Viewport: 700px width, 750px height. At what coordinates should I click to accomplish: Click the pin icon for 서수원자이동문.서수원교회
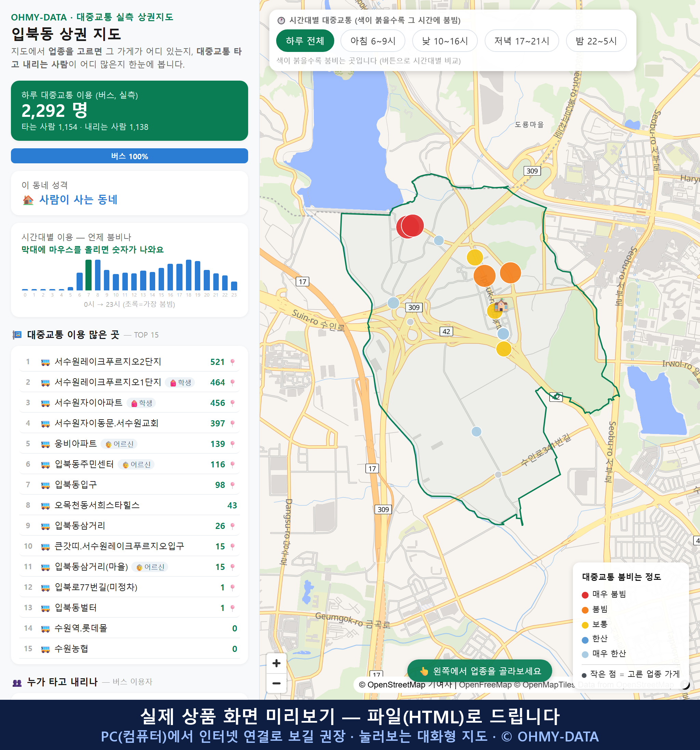[x=232, y=423]
